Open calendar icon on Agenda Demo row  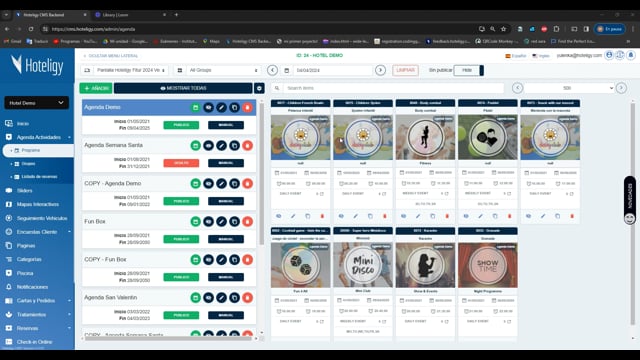[196, 108]
